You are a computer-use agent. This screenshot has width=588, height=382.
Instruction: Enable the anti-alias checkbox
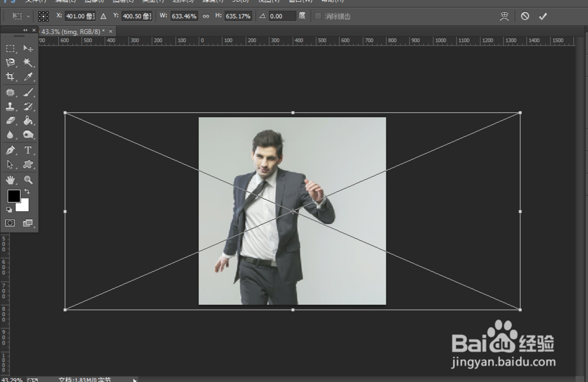318,16
